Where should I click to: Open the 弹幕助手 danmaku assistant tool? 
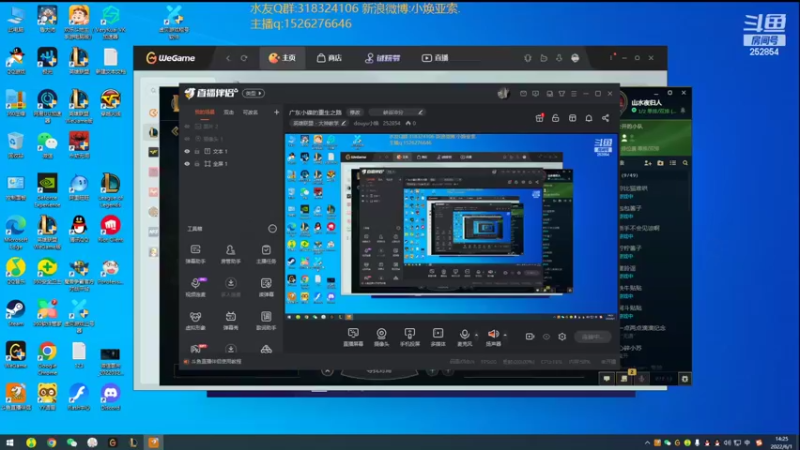[195, 254]
